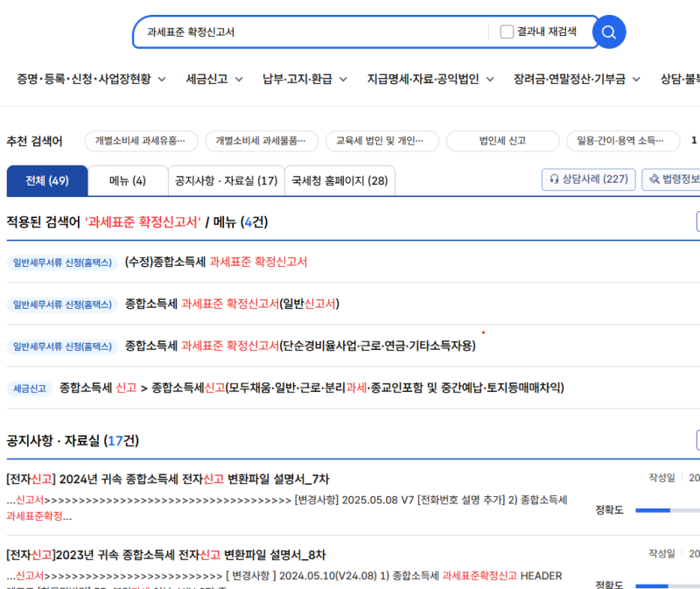Expand the 증명·등록·신청·사업장현황 menu

pos(91,79)
